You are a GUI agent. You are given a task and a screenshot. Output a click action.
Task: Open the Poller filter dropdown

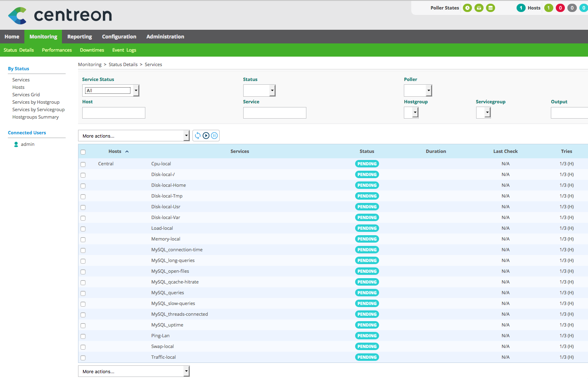coord(418,91)
